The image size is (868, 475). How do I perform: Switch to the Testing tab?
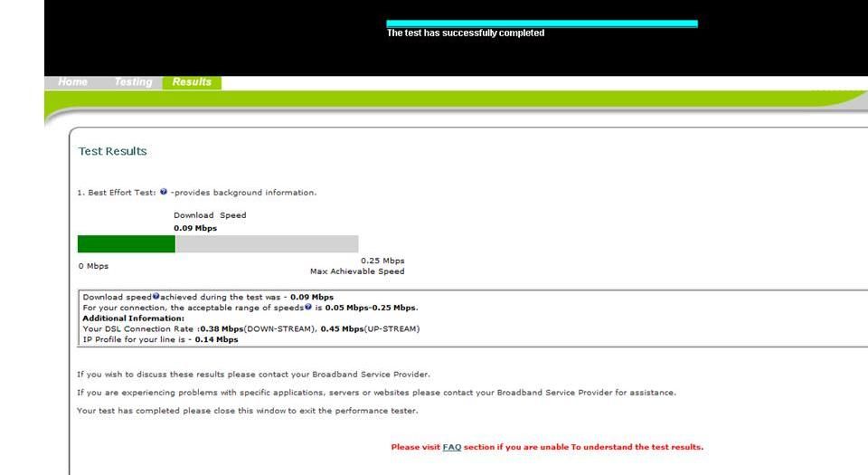133,82
